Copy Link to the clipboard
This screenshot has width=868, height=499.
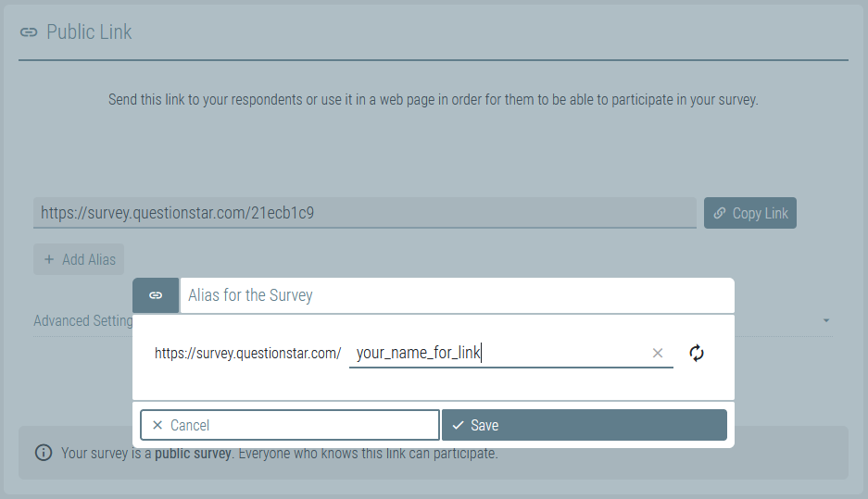tap(750, 213)
